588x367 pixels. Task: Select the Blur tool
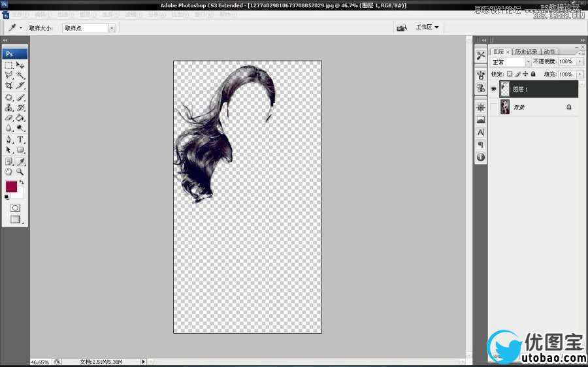[9, 128]
